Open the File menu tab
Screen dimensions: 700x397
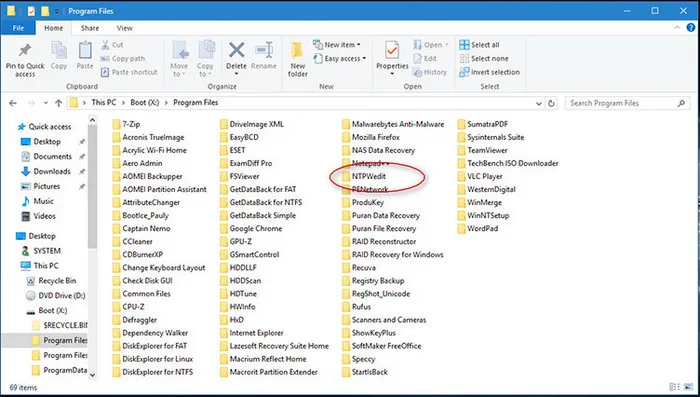[x=18, y=28]
